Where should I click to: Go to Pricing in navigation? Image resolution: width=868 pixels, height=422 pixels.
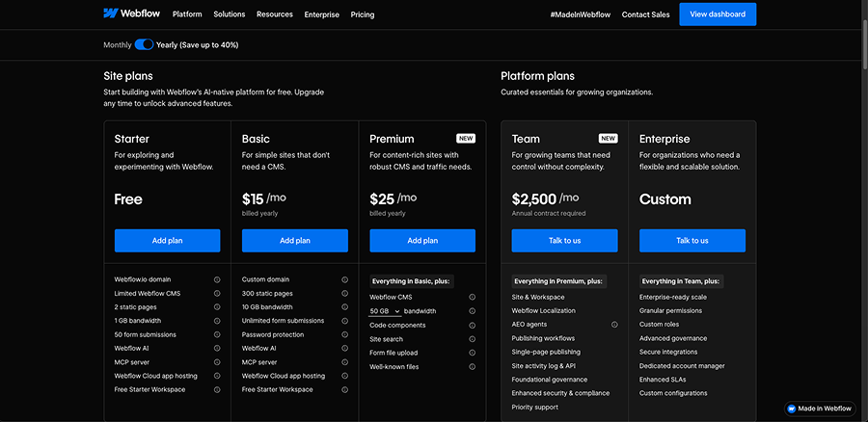(x=363, y=14)
